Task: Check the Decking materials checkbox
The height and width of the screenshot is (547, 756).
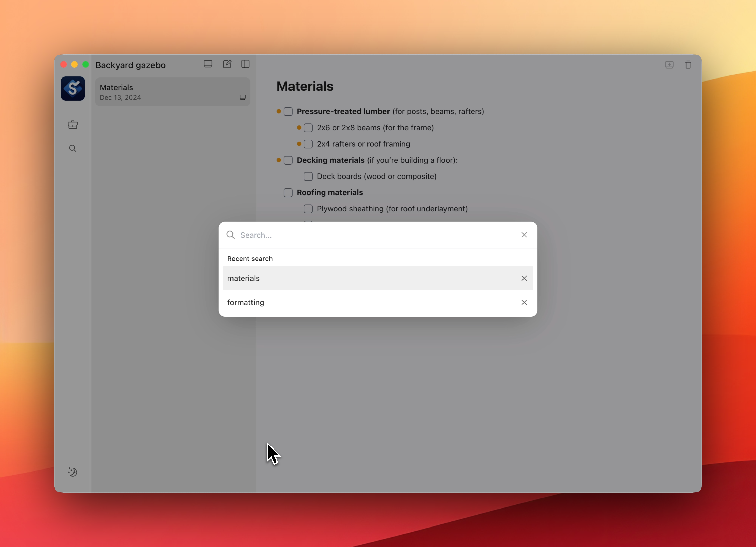Action: point(288,160)
